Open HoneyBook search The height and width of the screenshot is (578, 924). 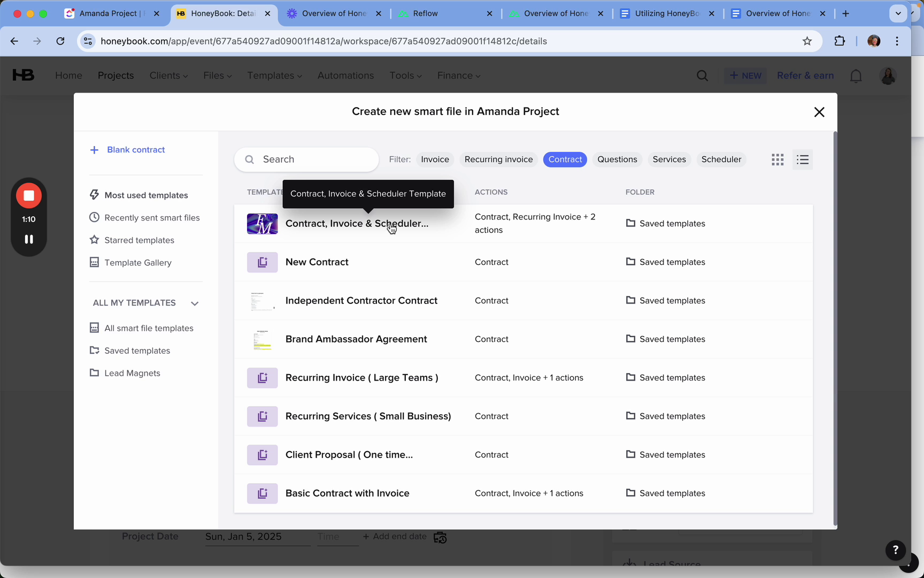tap(703, 76)
